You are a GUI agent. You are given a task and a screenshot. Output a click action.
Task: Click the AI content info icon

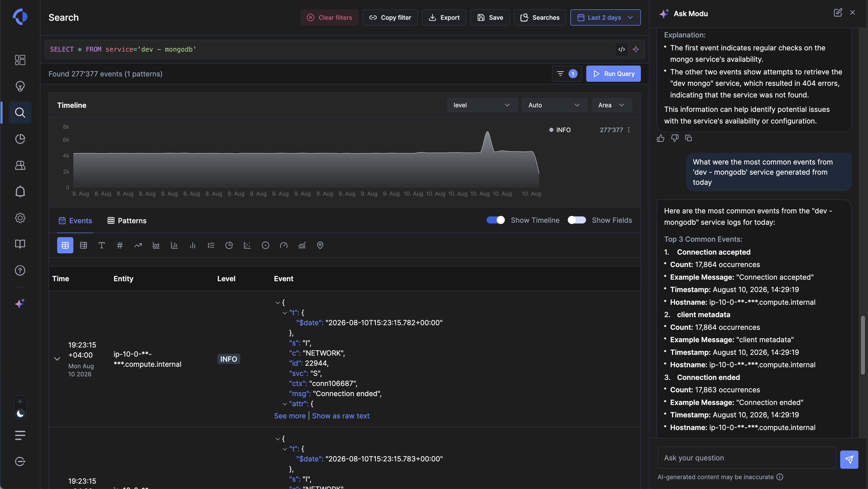coord(780,477)
